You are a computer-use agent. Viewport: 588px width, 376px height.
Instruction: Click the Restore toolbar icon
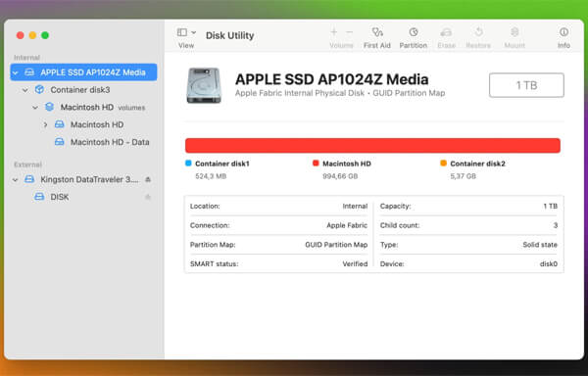pyautogui.click(x=478, y=32)
